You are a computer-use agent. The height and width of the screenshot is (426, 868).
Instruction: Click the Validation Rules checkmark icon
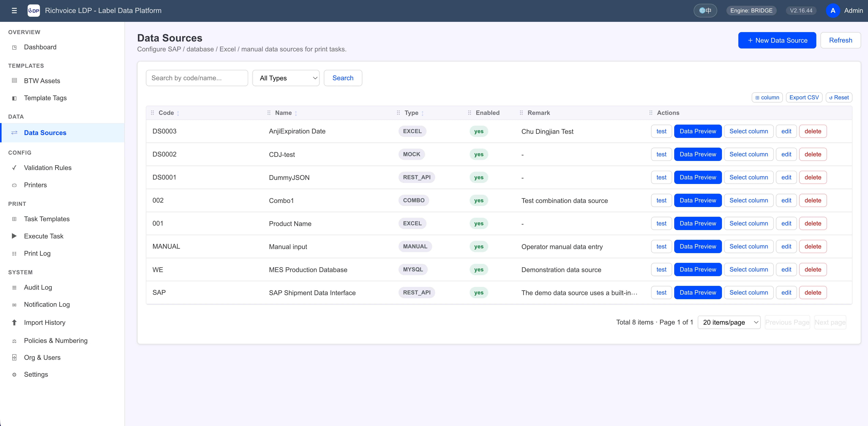click(14, 168)
